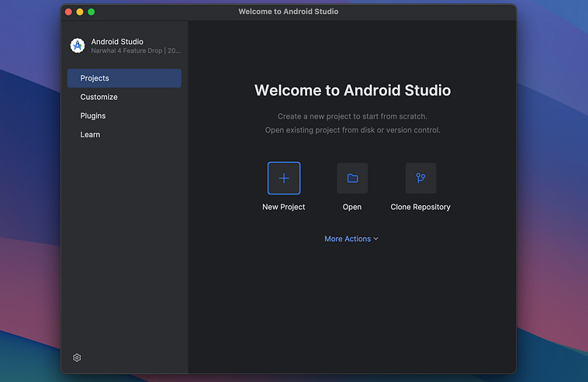588x382 pixels.
Task: Close the Welcome window with red button
Action: click(68, 12)
